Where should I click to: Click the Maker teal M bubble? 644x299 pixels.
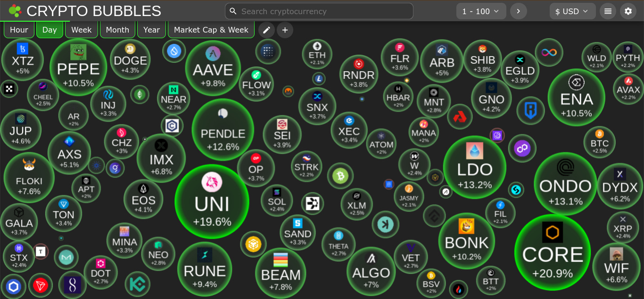click(x=66, y=257)
